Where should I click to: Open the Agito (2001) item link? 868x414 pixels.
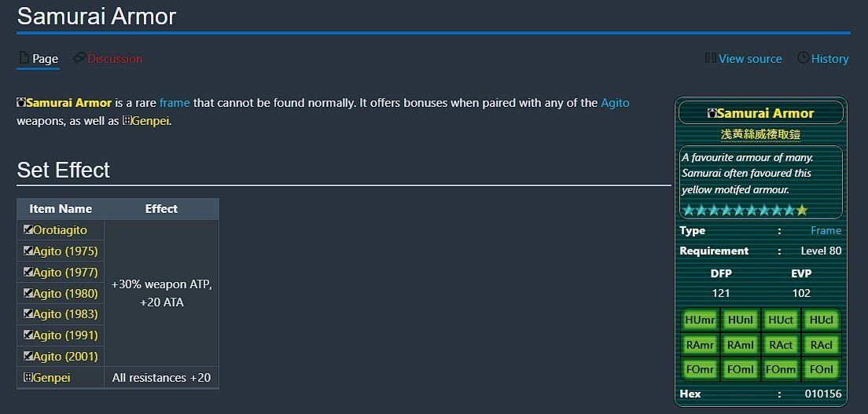(x=65, y=357)
